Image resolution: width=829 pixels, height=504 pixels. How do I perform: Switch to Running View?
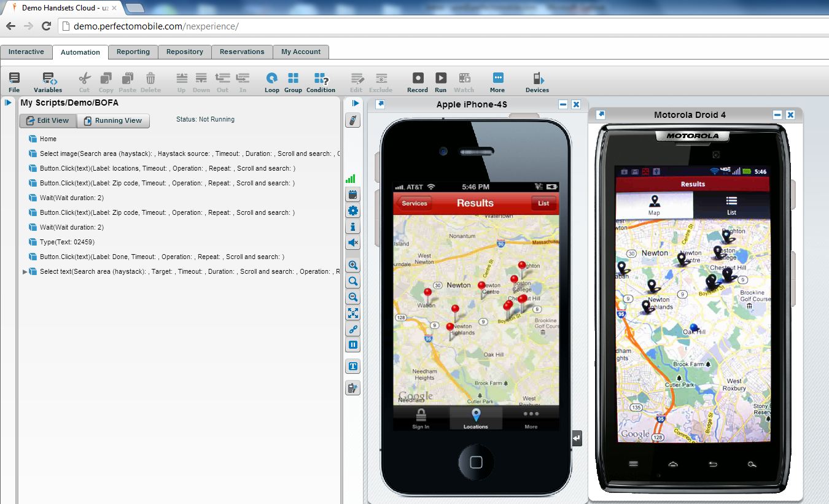pyautogui.click(x=113, y=121)
